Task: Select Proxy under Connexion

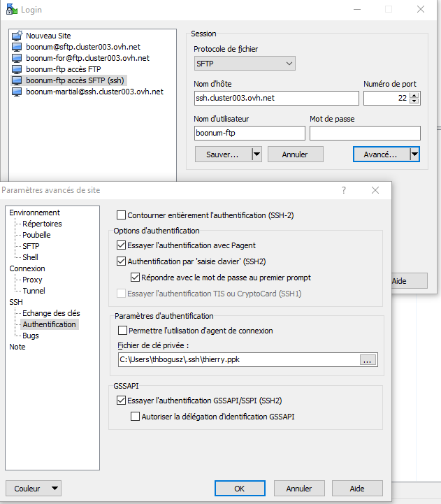Action: pos(32,280)
